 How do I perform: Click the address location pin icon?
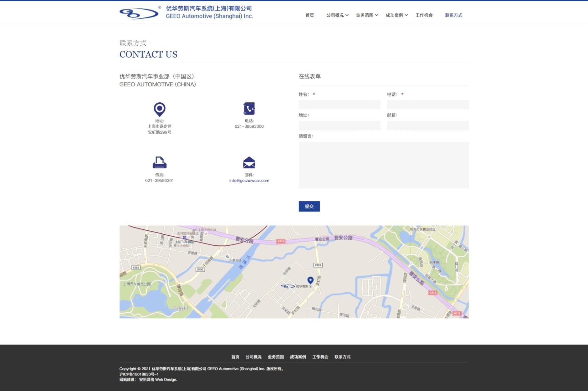[159, 110]
